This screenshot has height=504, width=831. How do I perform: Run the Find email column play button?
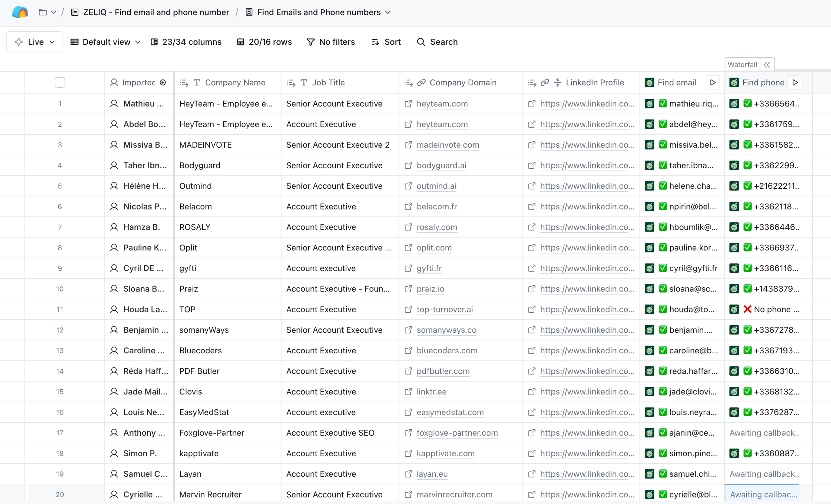point(712,82)
